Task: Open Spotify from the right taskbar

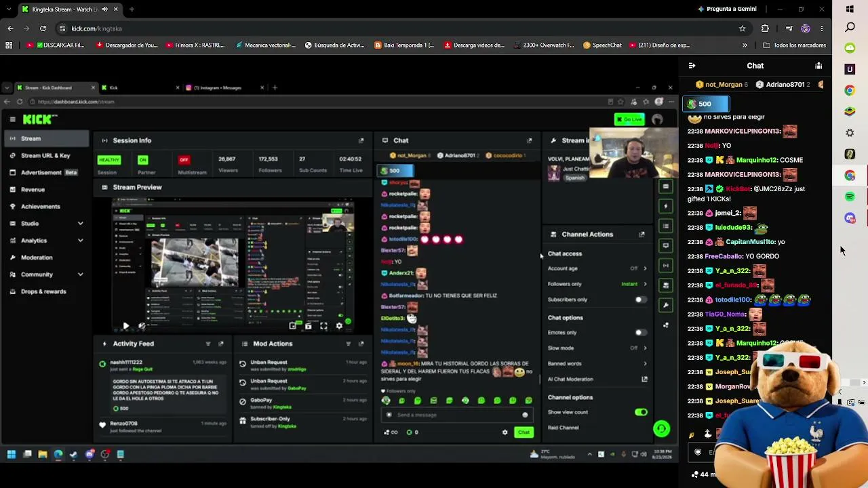Action: (x=850, y=197)
